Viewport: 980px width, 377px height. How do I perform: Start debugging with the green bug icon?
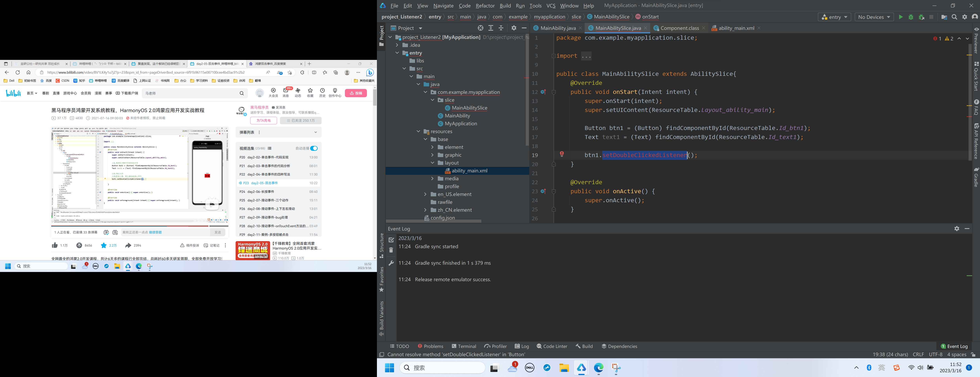click(x=911, y=17)
